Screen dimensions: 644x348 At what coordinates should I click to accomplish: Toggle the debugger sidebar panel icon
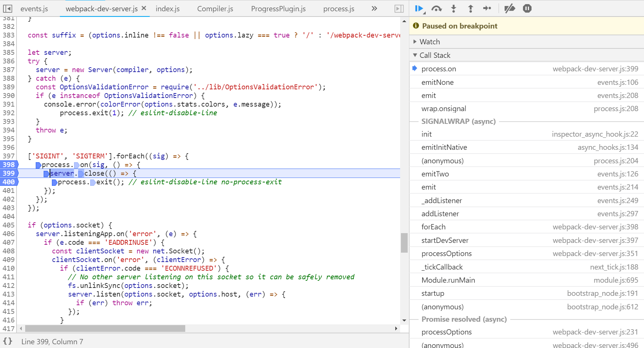coord(399,8)
